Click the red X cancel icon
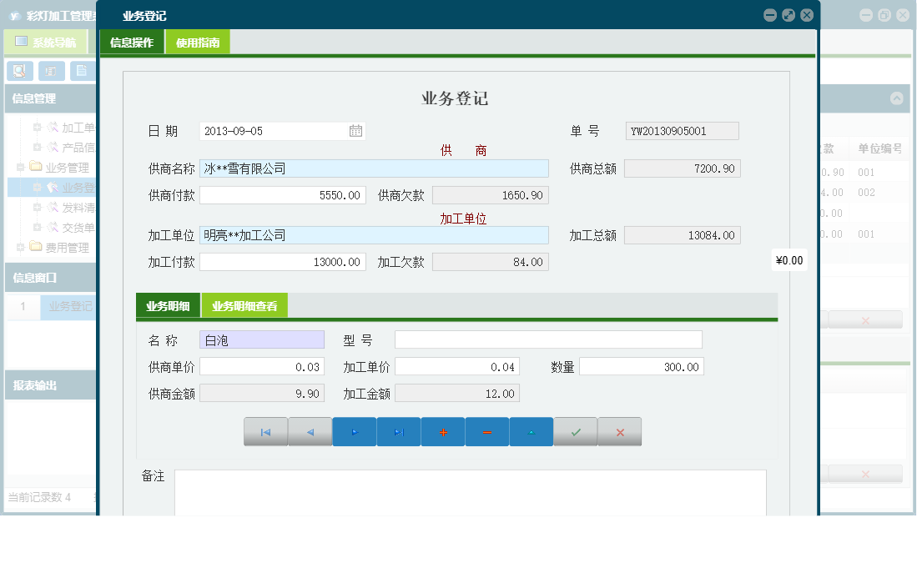Viewport: 917px width, 588px height. tap(619, 431)
